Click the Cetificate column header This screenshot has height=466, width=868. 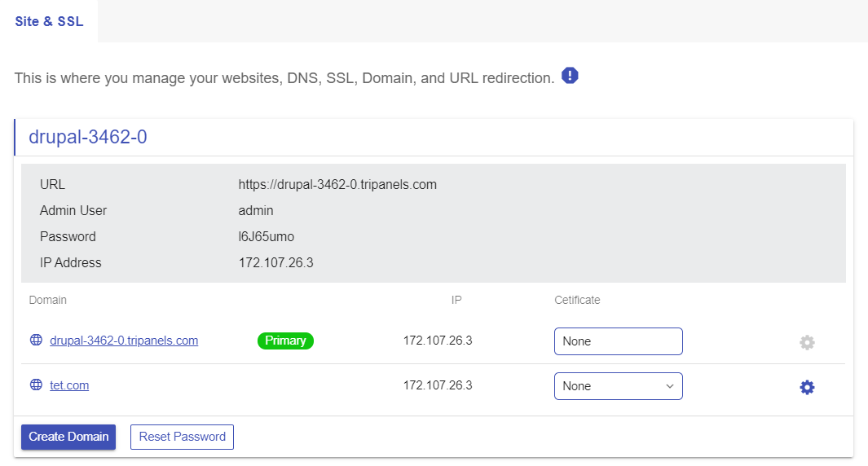point(577,300)
